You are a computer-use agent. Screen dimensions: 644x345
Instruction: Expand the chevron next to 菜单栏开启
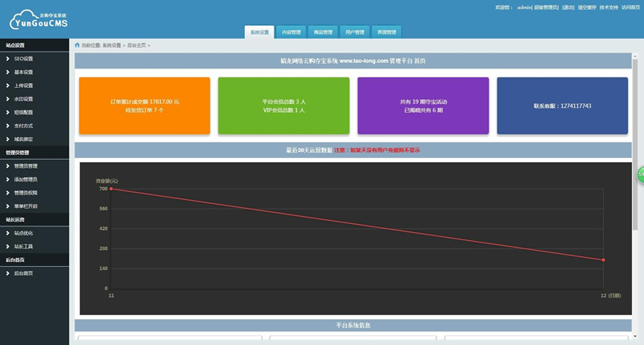click(8, 206)
